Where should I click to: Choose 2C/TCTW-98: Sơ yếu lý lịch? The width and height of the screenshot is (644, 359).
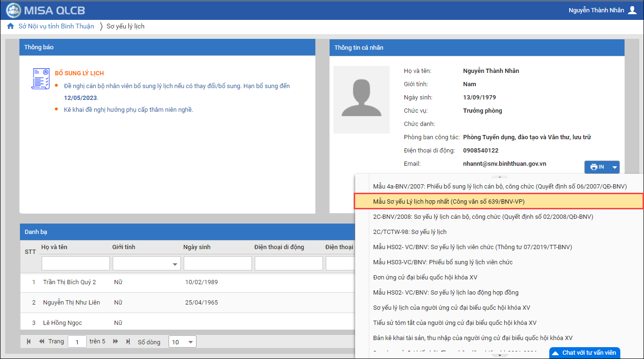[x=410, y=232]
